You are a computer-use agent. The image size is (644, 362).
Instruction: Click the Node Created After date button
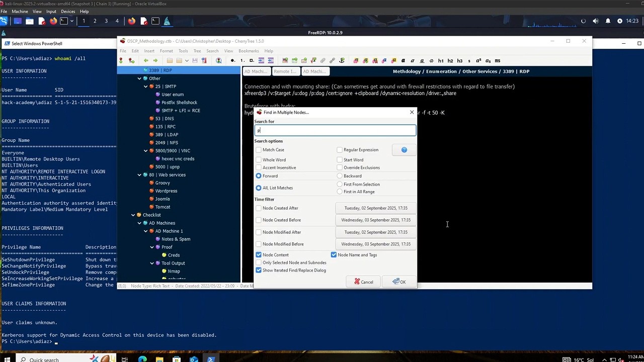376,208
